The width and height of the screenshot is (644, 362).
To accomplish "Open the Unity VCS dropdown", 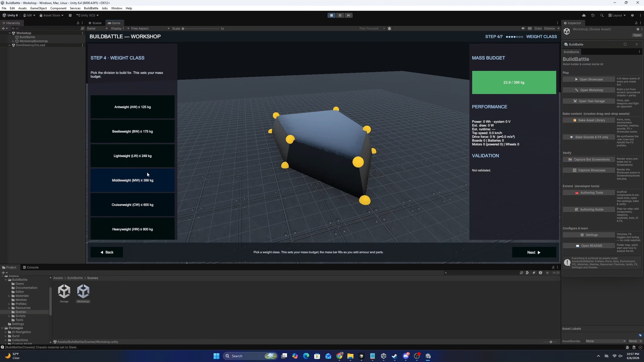I will click(x=88, y=15).
